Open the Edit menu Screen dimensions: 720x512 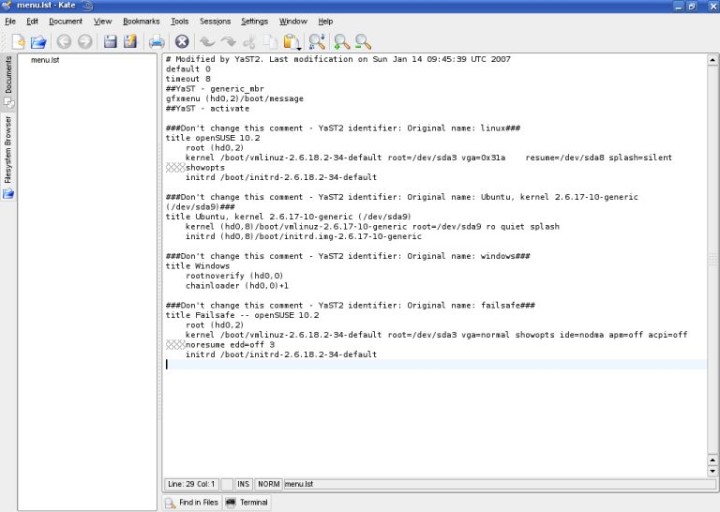[32, 21]
